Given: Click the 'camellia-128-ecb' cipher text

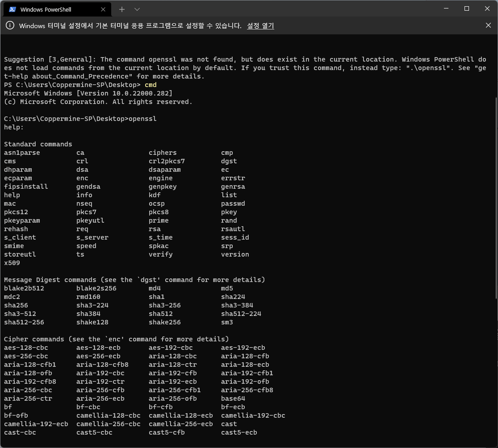Looking at the screenshot, I should 181,415.
